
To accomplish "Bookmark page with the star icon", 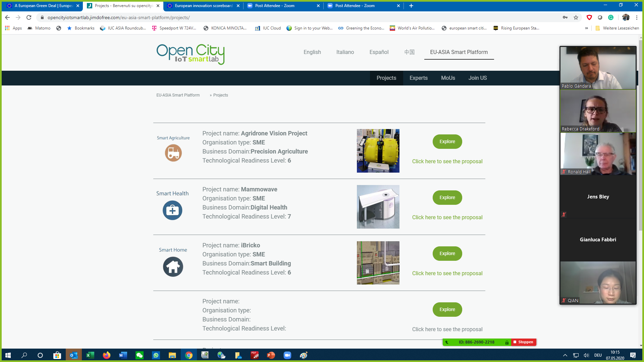I will pyautogui.click(x=576, y=17).
